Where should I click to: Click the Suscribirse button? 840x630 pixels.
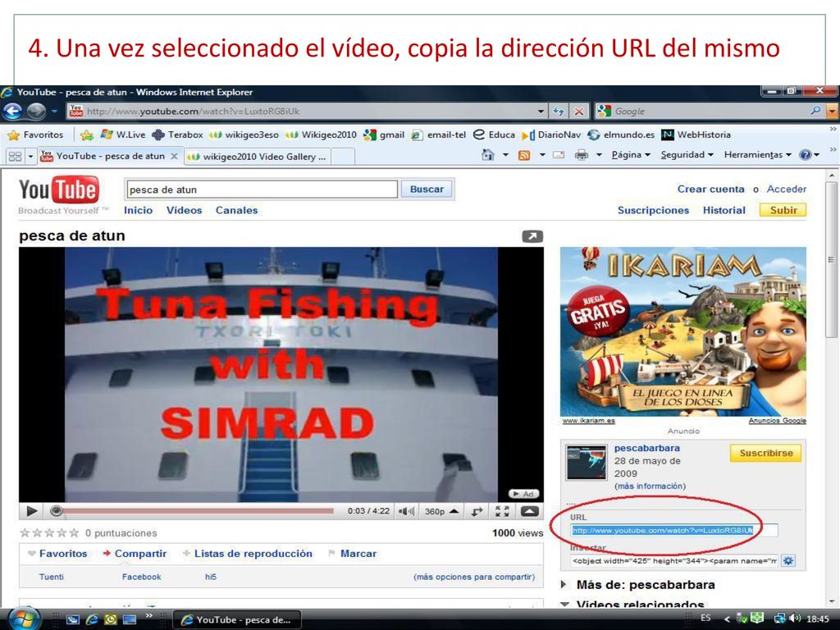pyautogui.click(x=766, y=453)
